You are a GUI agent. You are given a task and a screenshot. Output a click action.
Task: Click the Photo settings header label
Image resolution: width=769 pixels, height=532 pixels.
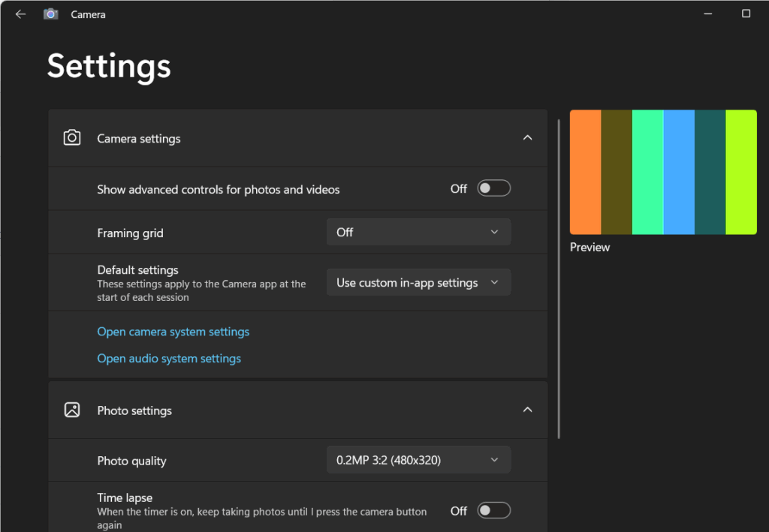point(134,410)
